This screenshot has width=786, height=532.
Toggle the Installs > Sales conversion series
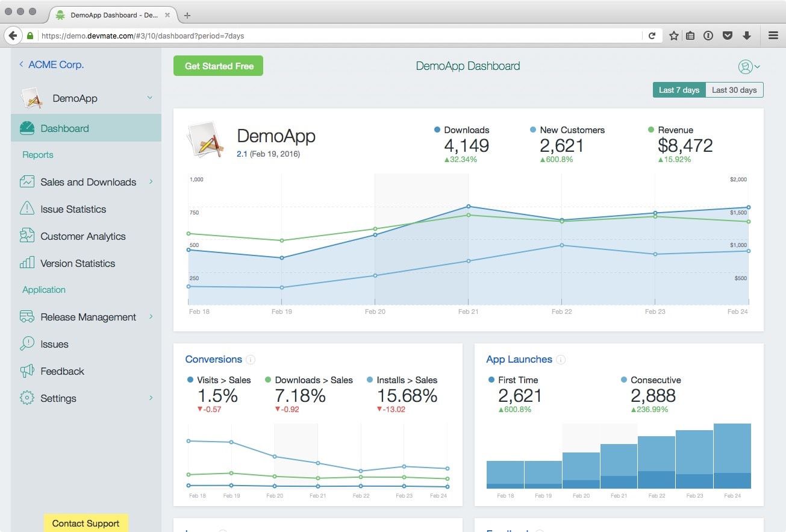coord(402,380)
